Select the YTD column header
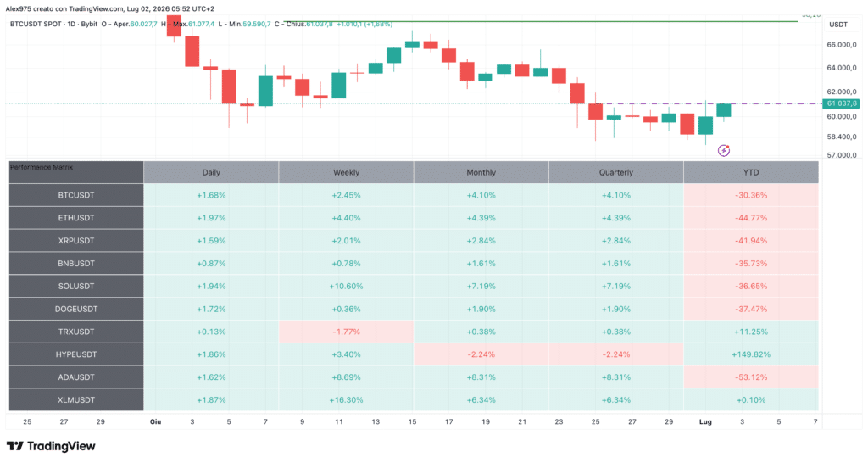 pyautogui.click(x=751, y=172)
